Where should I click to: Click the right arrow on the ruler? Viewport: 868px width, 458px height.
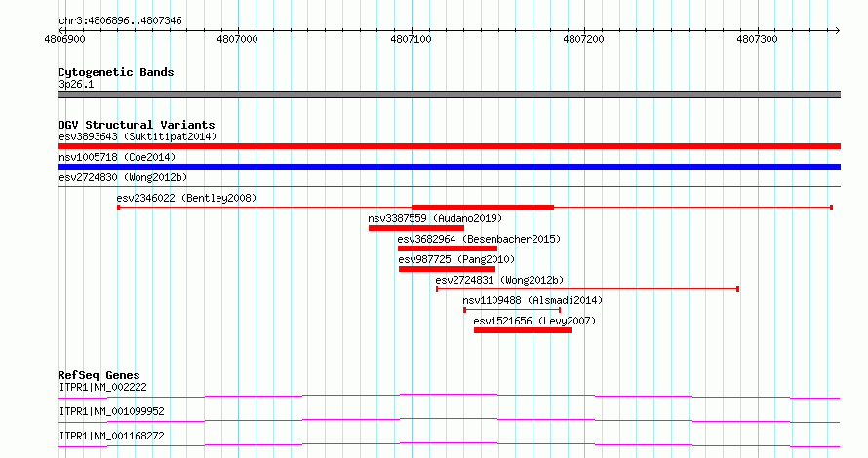[838, 30]
